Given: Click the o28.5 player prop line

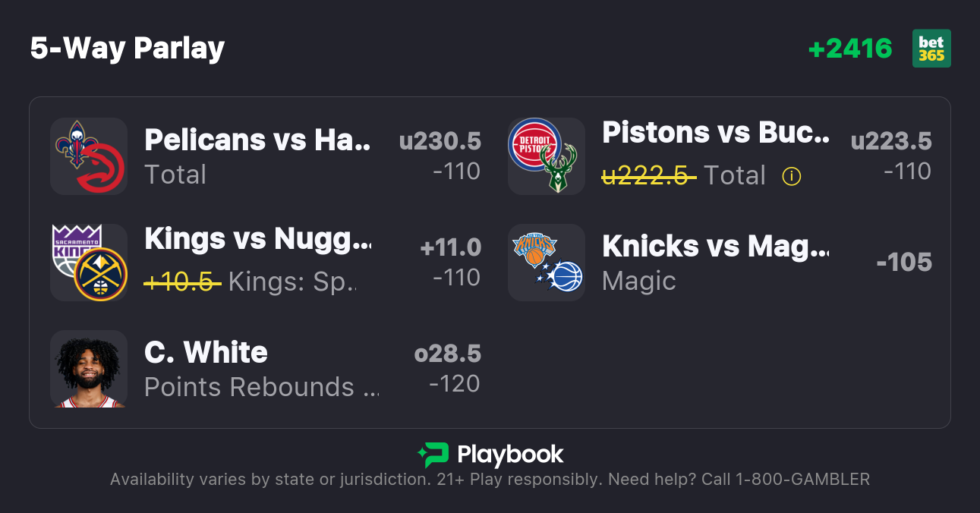Looking at the screenshot, I should 448,354.
